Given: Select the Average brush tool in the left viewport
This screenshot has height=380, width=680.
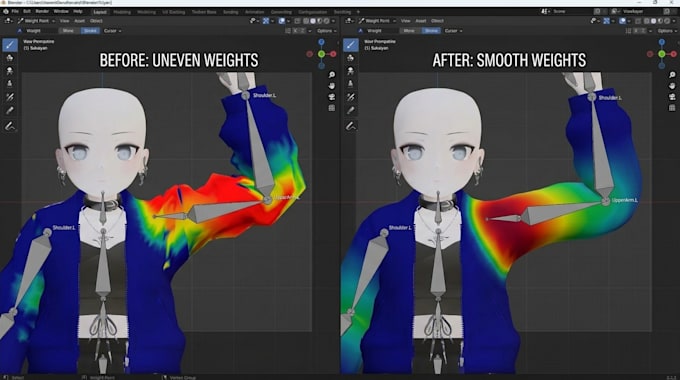Looking at the screenshot, I should (x=10, y=71).
